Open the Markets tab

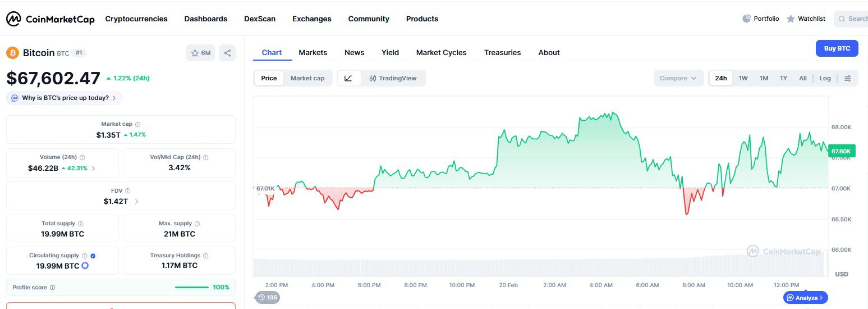coord(313,52)
